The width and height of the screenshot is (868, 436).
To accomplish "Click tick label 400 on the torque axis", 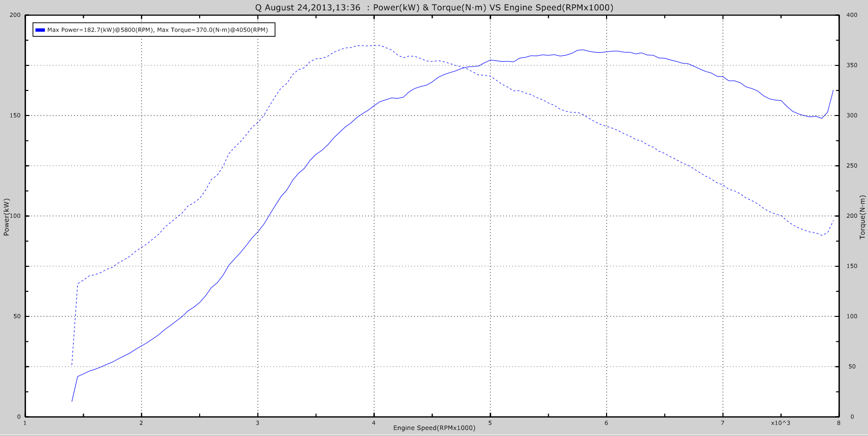I will pos(852,15).
